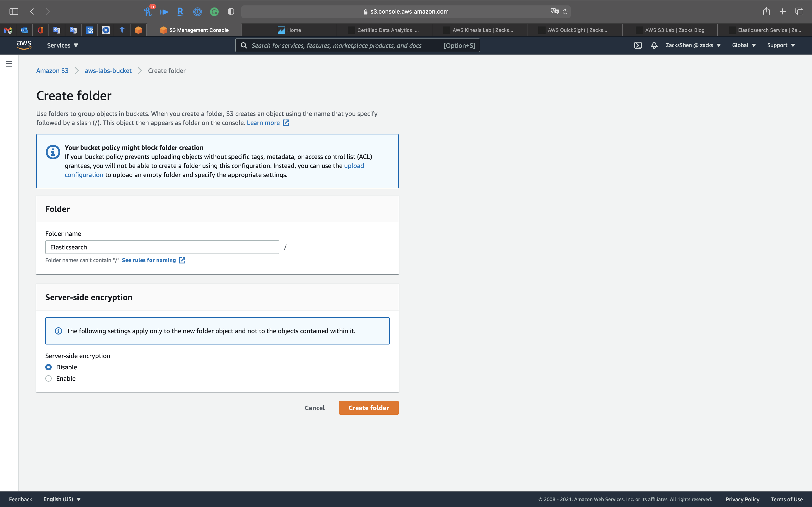Click the Safari tab overview icon

click(x=799, y=11)
